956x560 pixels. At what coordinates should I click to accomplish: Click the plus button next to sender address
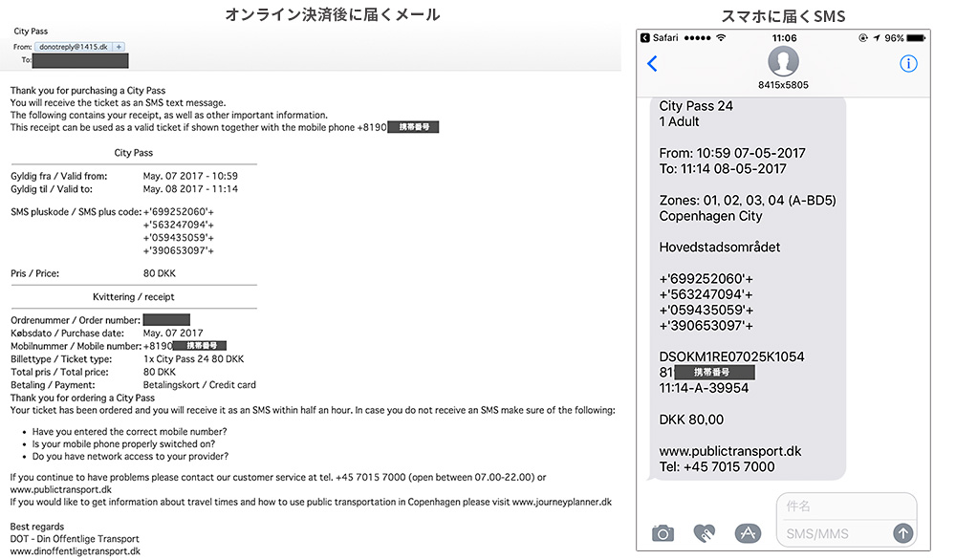point(119,47)
